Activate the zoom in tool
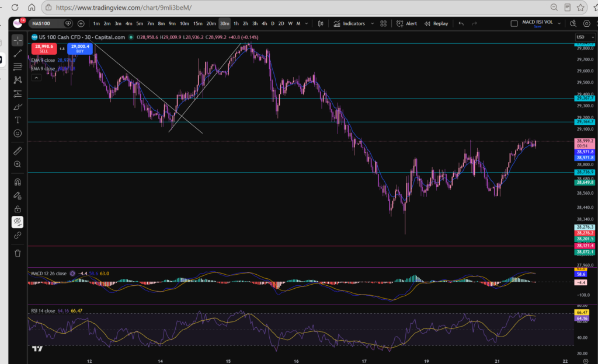Viewport: 598px width, 364px height. click(x=18, y=164)
